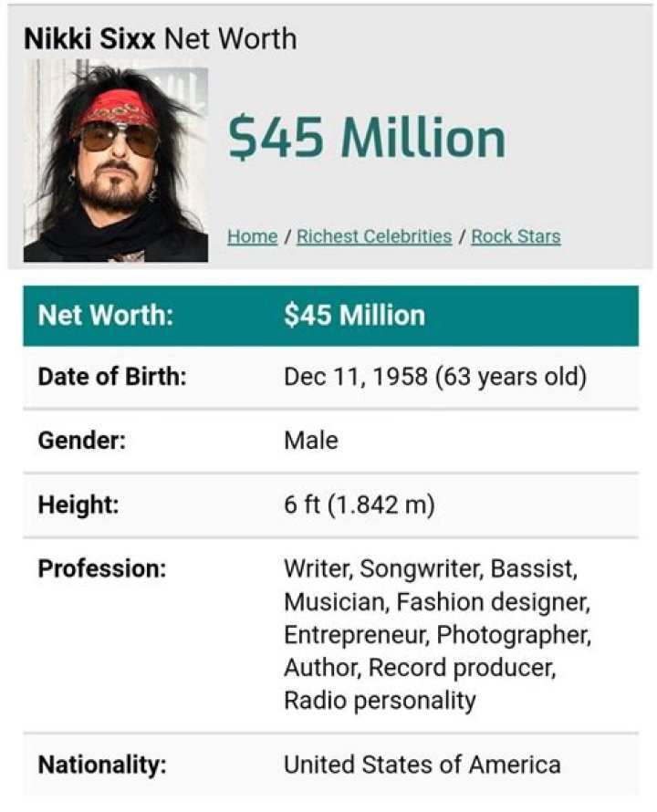
Task: Select the 'Male' gender value
Action: (310, 441)
